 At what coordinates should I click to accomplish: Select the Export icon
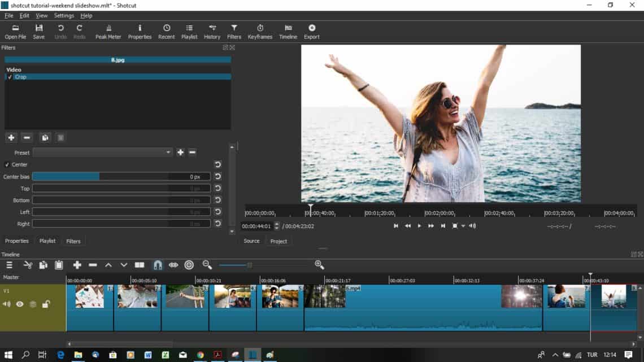point(311,31)
